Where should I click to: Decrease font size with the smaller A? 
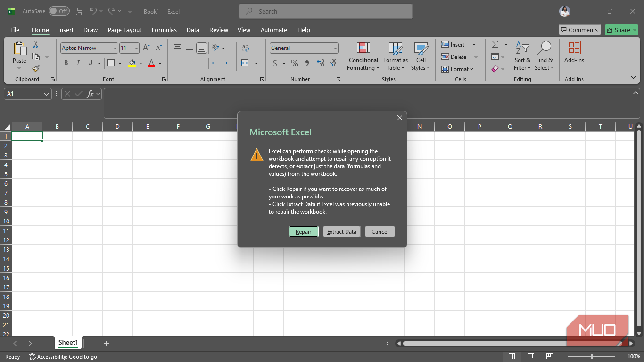point(159,48)
